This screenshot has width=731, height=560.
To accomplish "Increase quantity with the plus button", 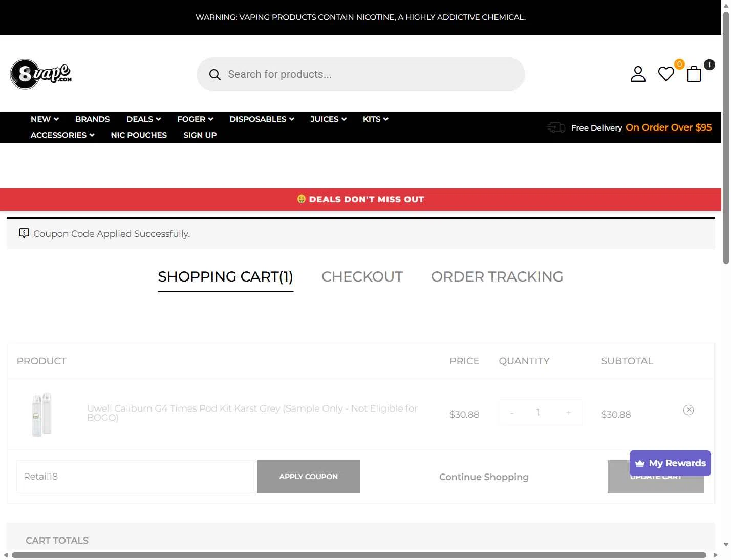I will coord(568,413).
